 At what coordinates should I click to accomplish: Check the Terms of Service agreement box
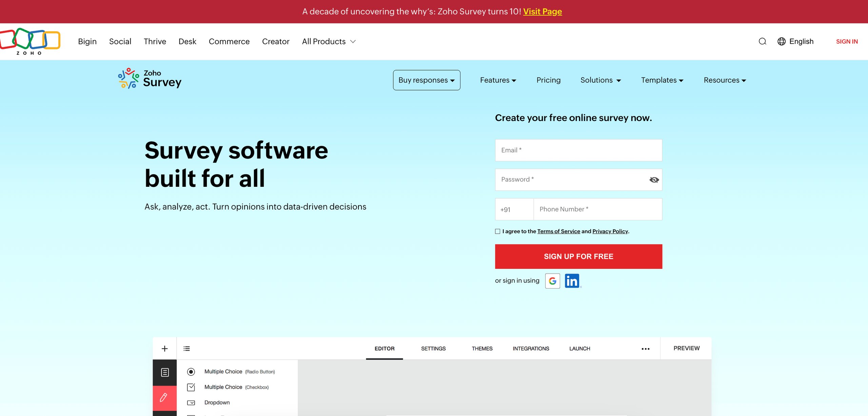[497, 231]
